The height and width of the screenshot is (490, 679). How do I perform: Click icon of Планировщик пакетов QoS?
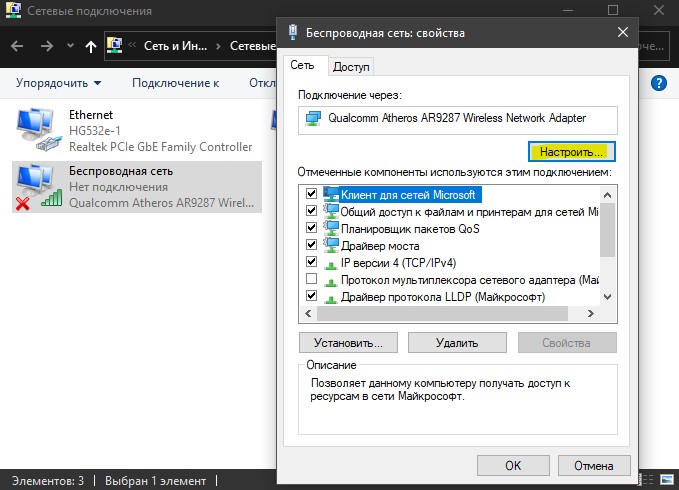pyautogui.click(x=331, y=229)
